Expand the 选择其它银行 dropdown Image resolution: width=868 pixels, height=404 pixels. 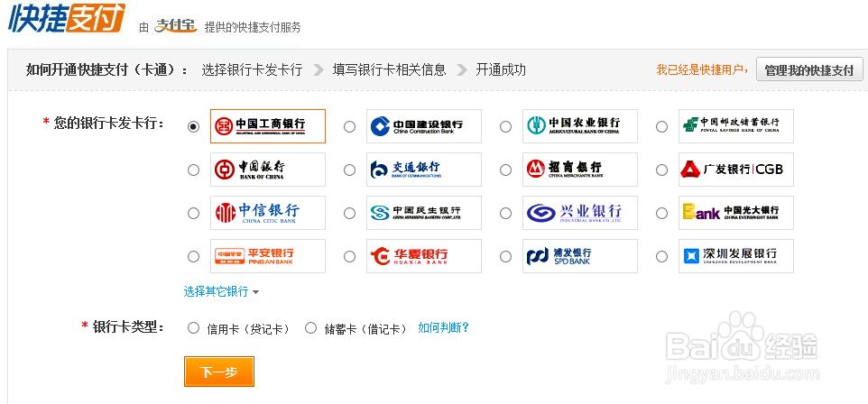[x=221, y=291]
